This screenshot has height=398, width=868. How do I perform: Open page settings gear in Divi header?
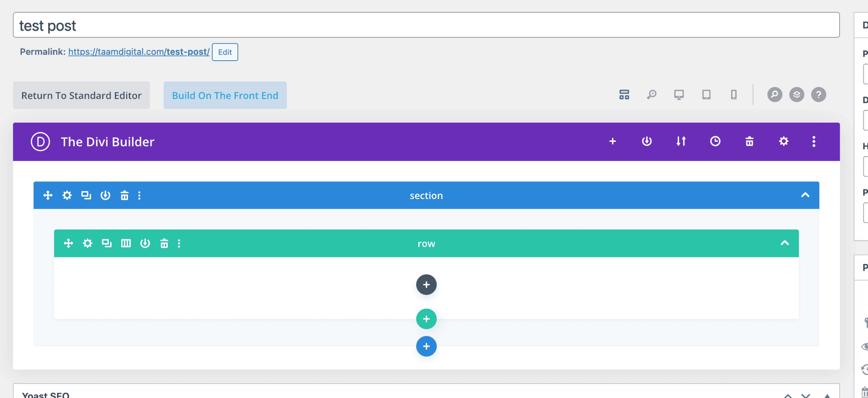tap(784, 141)
